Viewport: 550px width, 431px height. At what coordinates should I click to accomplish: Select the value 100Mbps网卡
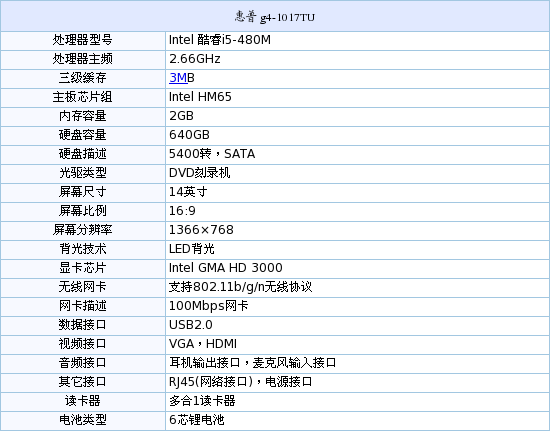(209, 306)
